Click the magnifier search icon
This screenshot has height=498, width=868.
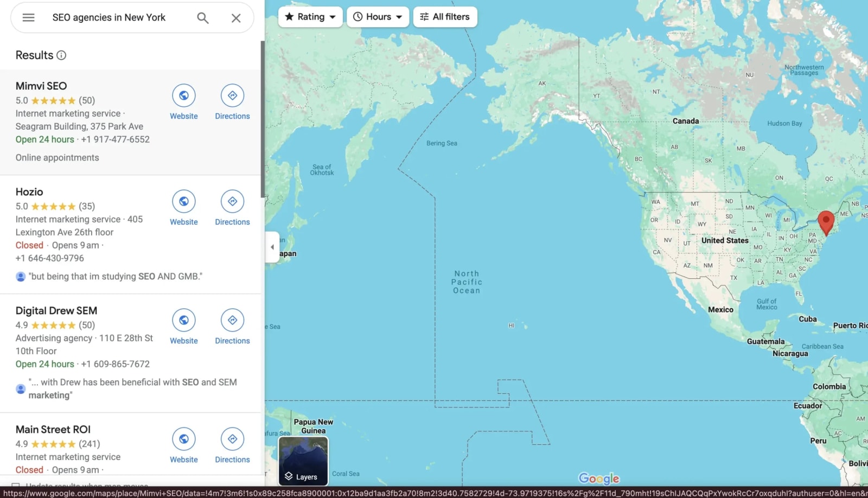[x=203, y=18]
